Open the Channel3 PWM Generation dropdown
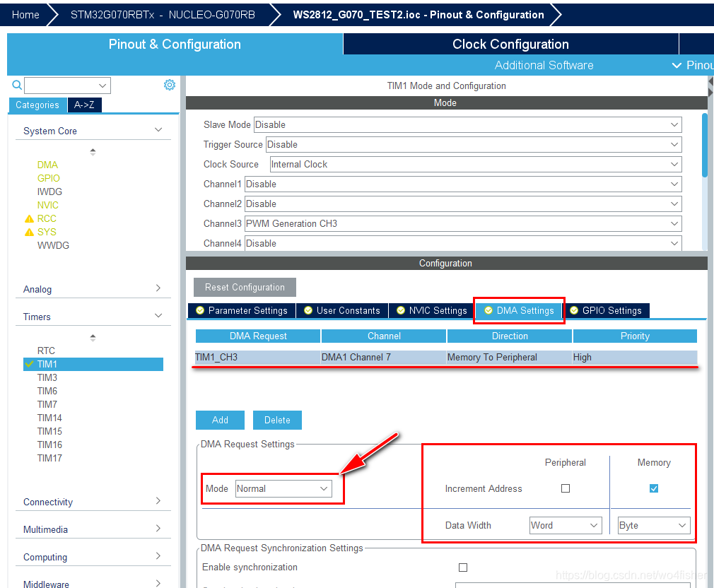The width and height of the screenshot is (714, 588). coord(463,224)
